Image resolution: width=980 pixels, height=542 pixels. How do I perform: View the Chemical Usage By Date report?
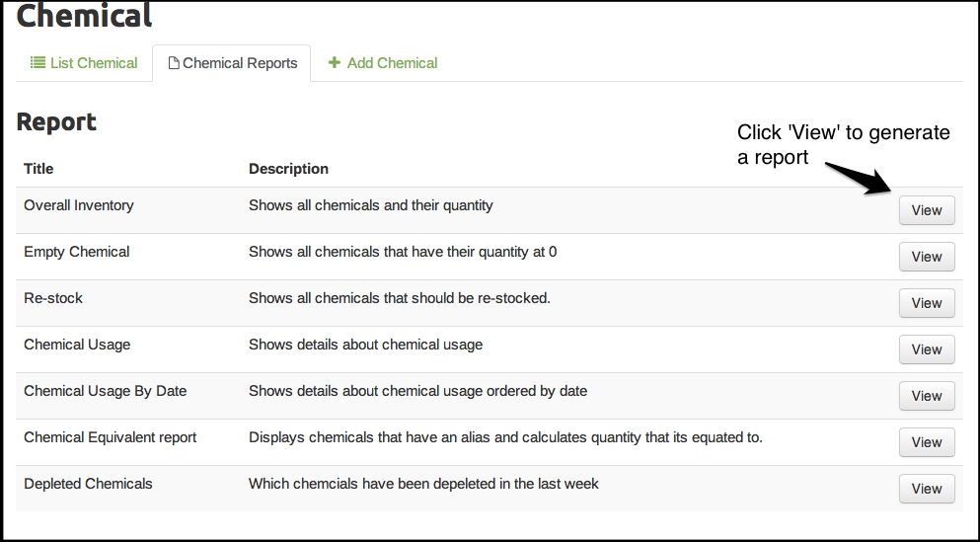[927, 396]
